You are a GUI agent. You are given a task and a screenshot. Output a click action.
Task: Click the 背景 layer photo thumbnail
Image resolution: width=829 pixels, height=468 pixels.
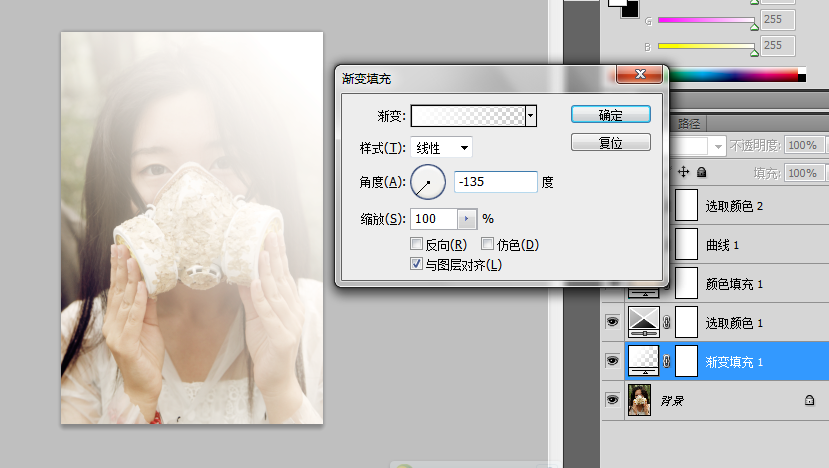(639, 400)
